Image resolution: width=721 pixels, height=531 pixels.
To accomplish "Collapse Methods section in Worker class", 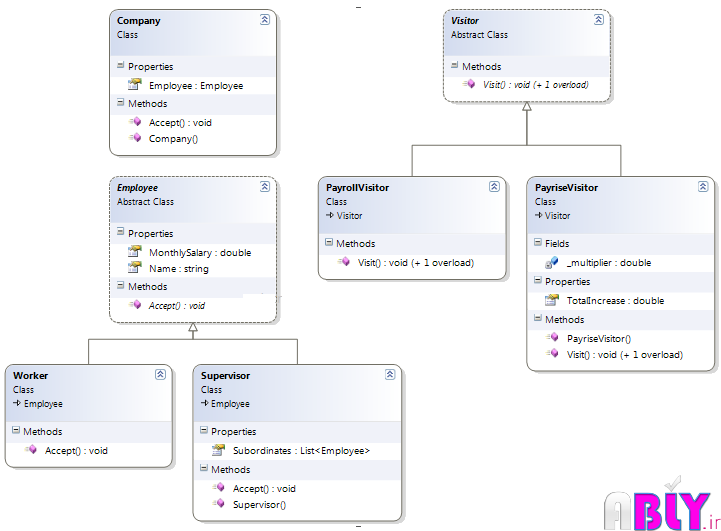I will tap(16, 430).
